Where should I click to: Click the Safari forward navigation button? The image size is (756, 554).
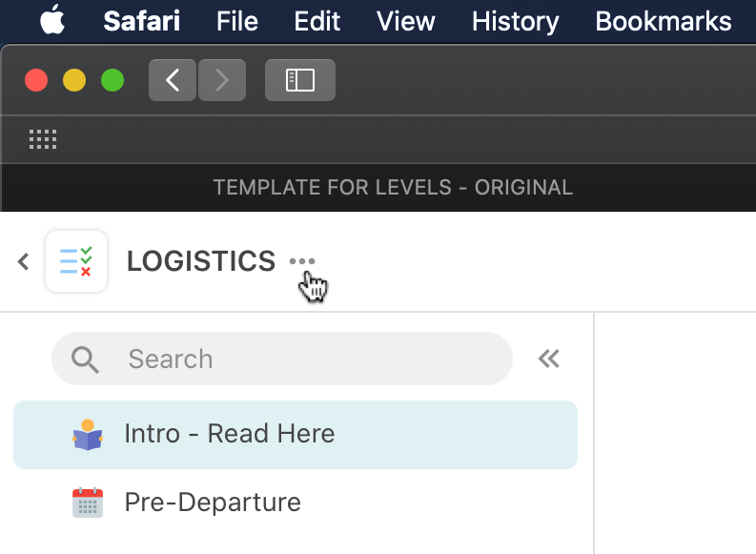222,80
